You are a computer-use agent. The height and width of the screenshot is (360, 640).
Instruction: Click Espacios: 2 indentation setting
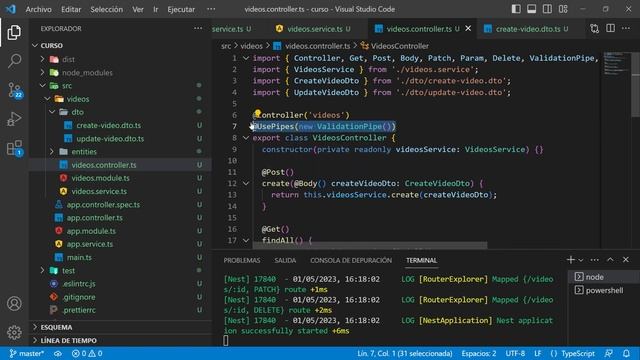[x=479, y=353]
